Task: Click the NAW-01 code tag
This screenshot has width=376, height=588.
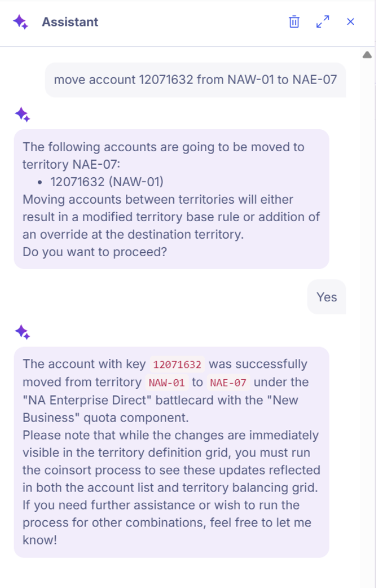Action: click(x=167, y=383)
